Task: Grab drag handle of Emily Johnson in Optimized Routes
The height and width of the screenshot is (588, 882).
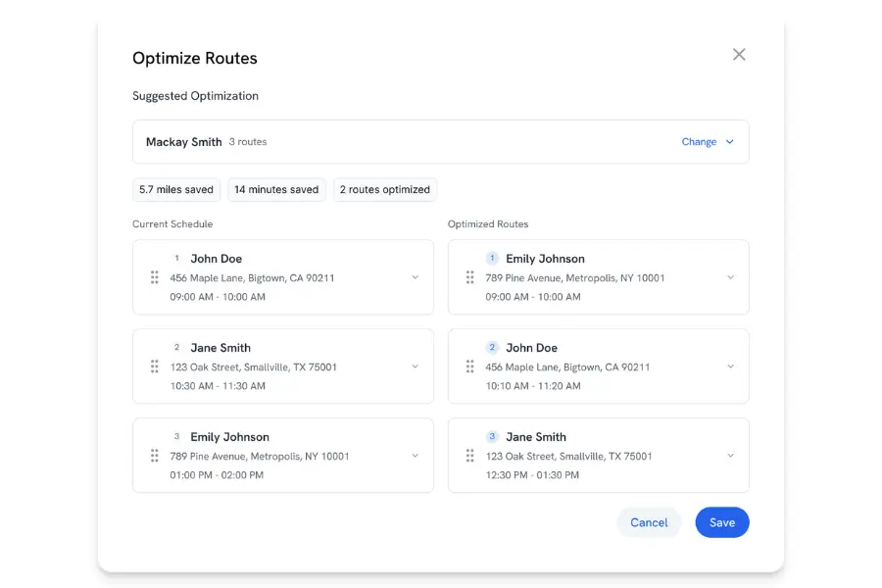Action: click(469, 277)
